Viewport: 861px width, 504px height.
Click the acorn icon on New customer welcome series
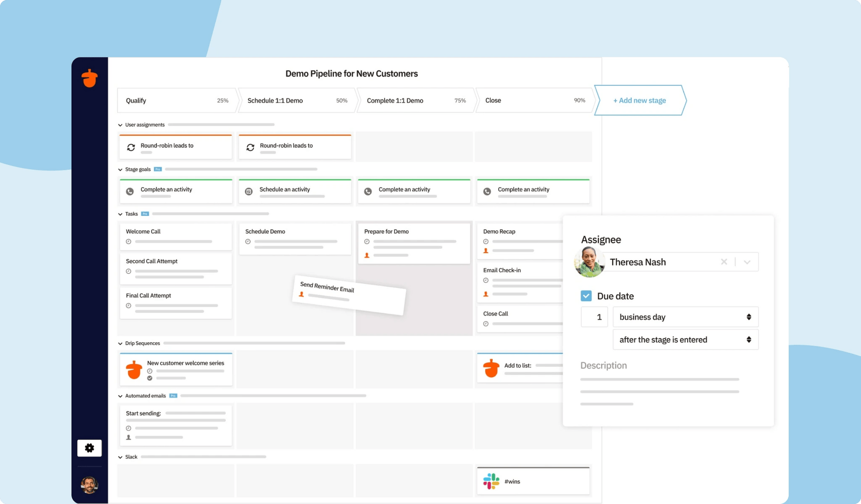(x=133, y=369)
